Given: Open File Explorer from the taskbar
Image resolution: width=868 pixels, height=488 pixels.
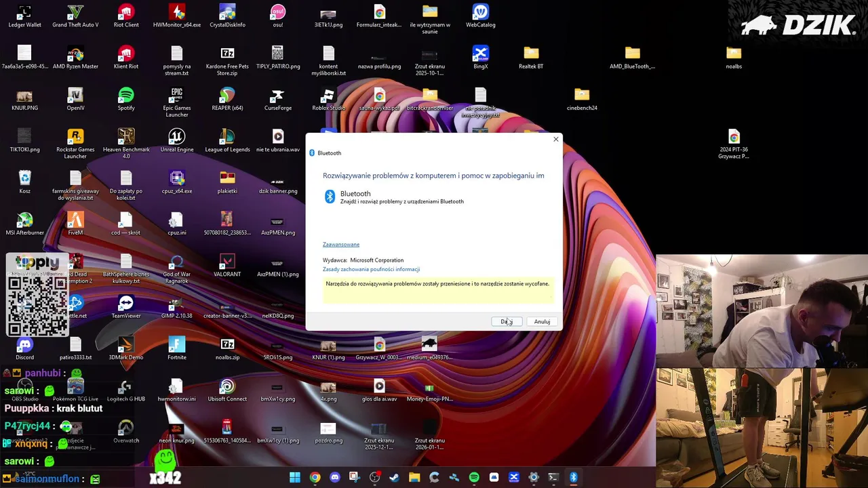Looking at the screenshot, I should click(x=414, y=477).
